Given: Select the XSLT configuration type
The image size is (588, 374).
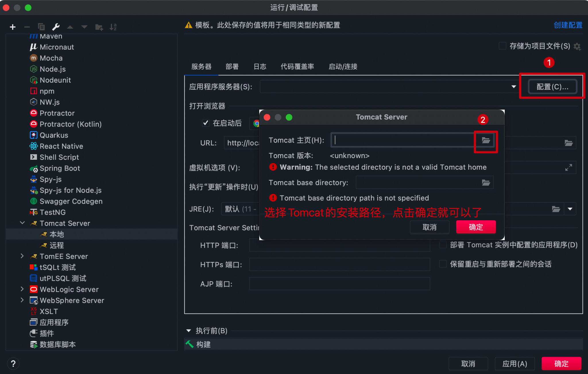Looking at the screenshot, I should coord(44,311).
